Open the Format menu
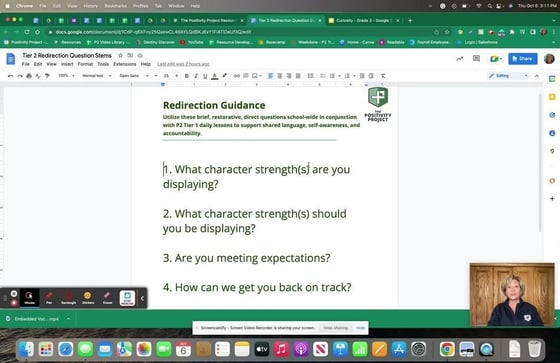This screenshot has width=560, height=363. [x=85, y=64]
